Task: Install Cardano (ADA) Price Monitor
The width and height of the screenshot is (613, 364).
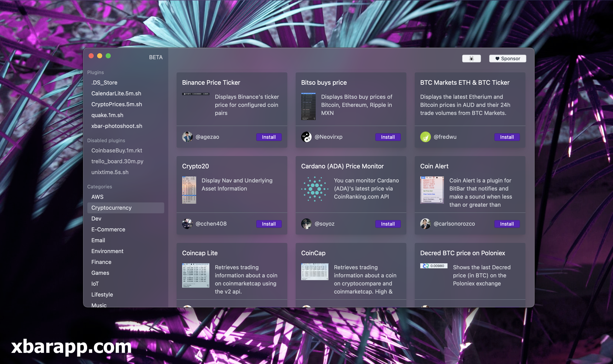Action: click(388, 224)
